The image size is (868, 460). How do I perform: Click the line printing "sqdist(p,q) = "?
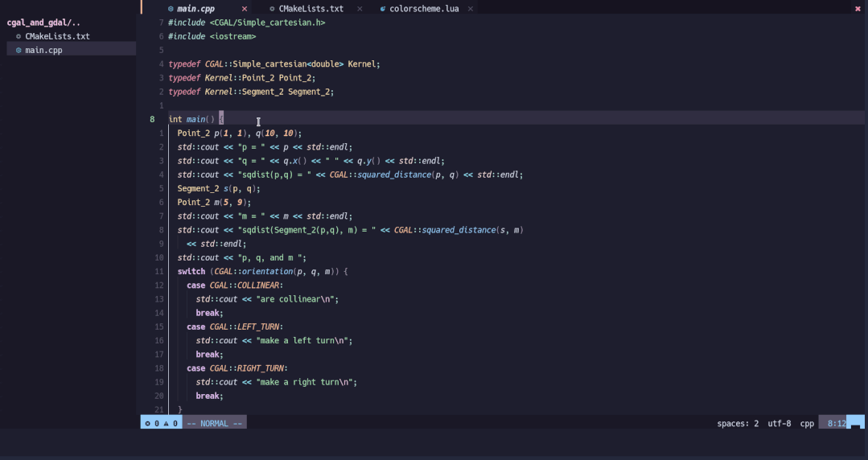(x=351, y=175)
